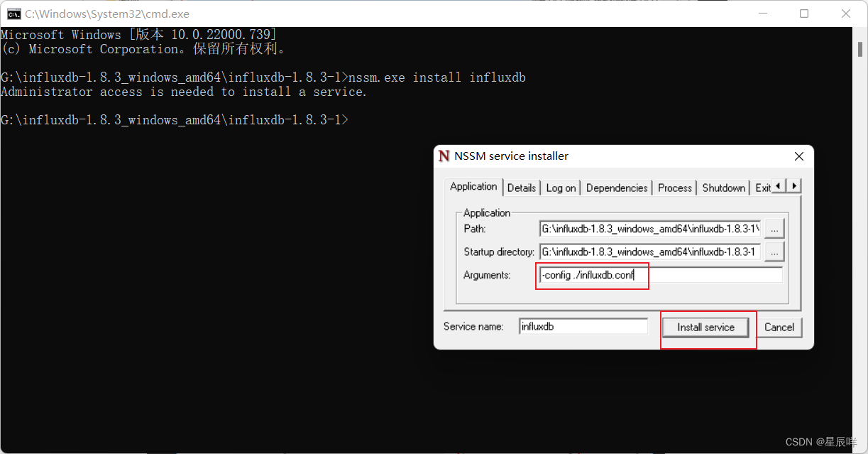Cancel the NSSM installer dialog
The image size is (868, 454).
pyautogui.click(x=779, y=328)
